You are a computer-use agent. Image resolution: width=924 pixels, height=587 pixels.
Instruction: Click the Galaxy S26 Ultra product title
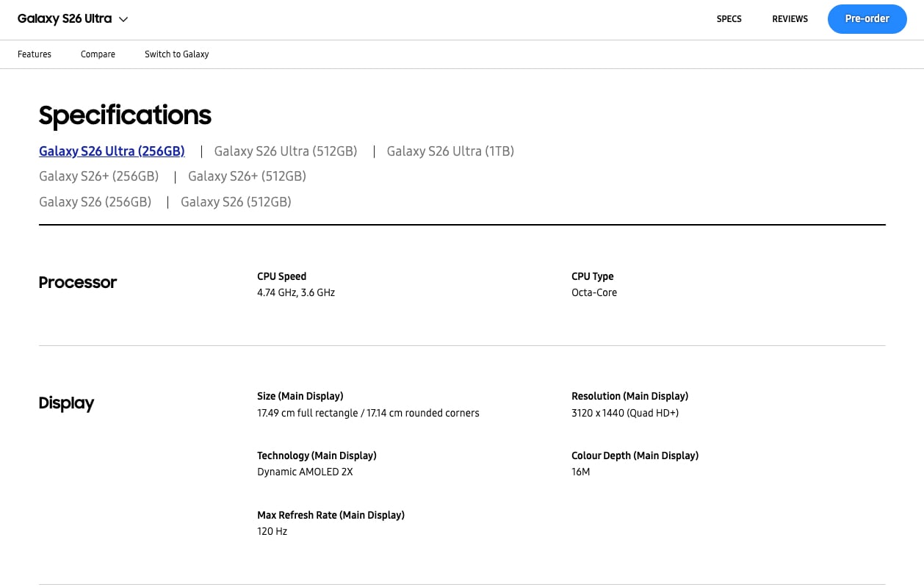point(65,19)
